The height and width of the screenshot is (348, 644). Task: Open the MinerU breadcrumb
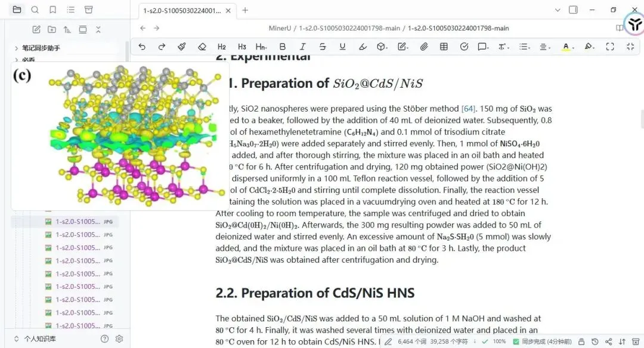[x=280, y=28]
